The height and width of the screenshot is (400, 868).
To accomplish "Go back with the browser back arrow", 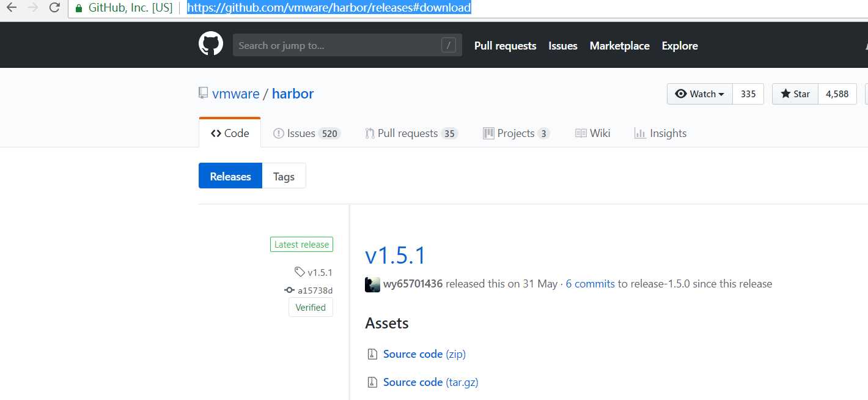I will 12,8.
